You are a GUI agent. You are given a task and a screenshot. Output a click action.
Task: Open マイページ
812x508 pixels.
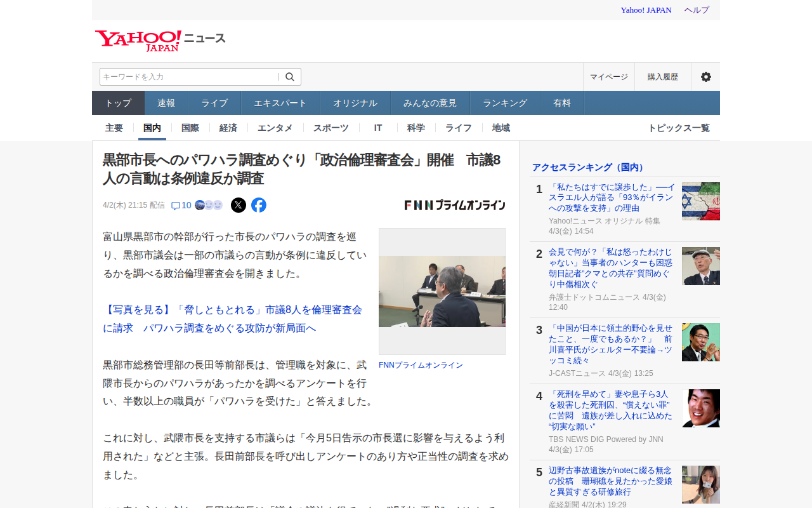click(x=609, y=77)
